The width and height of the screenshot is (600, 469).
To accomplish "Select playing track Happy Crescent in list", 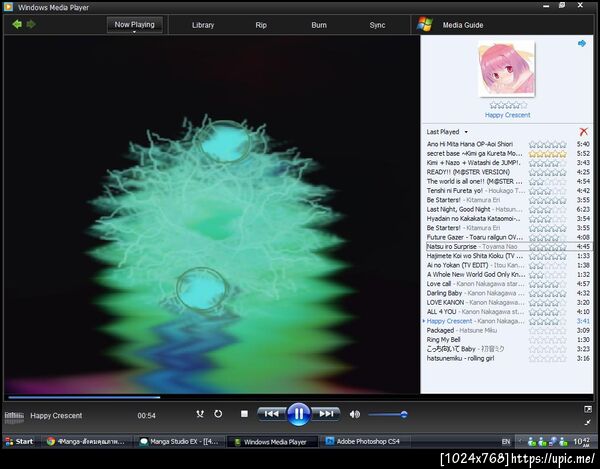I will tap(509, 321).
